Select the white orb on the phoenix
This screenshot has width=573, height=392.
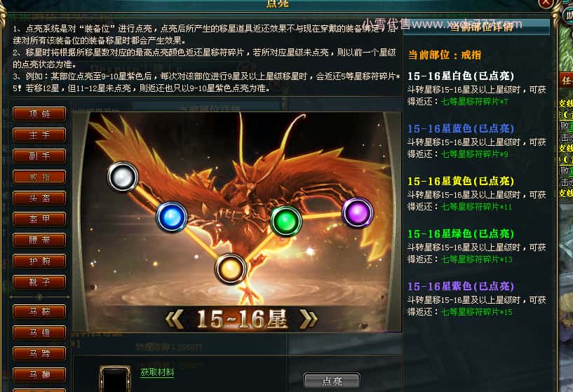(x=123, y=177)
